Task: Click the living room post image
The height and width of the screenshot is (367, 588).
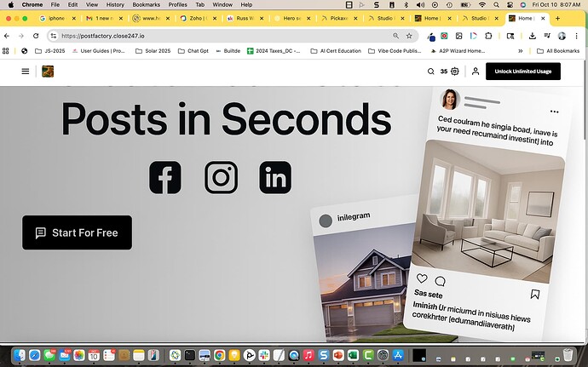Action: (487, 212)
